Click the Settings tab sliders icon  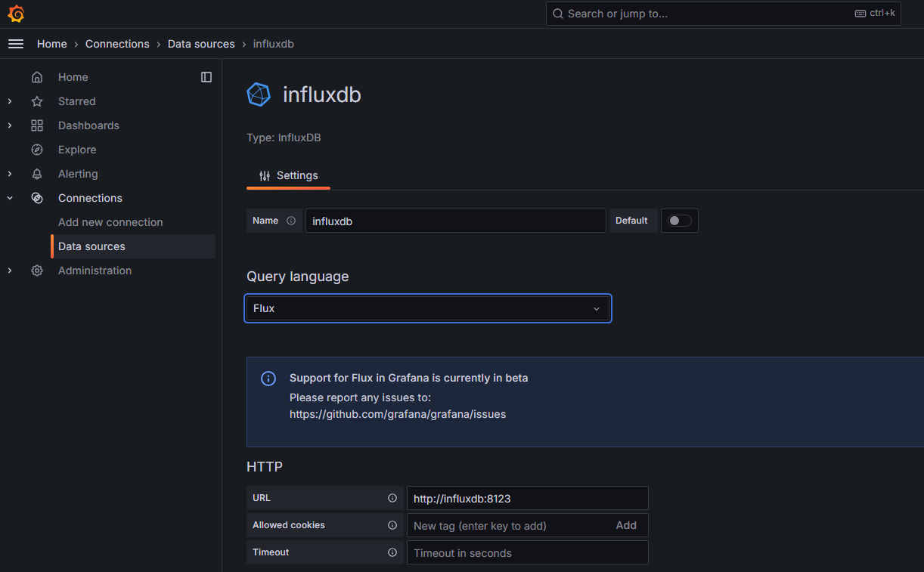point(265,175)
